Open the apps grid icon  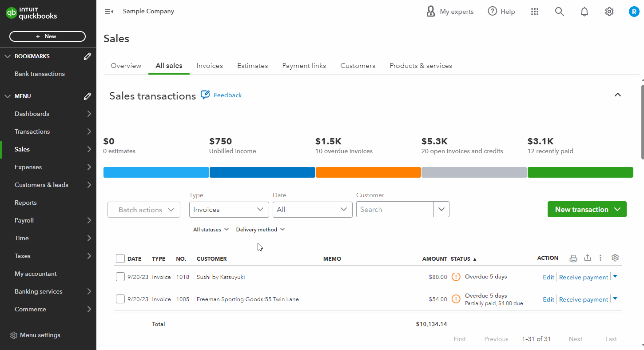click(x=535, y=12)
